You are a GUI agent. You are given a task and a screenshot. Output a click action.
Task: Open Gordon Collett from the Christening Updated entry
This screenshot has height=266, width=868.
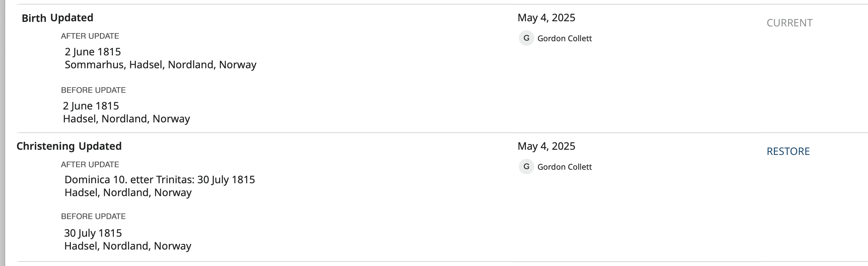click(x=564, y=167)
